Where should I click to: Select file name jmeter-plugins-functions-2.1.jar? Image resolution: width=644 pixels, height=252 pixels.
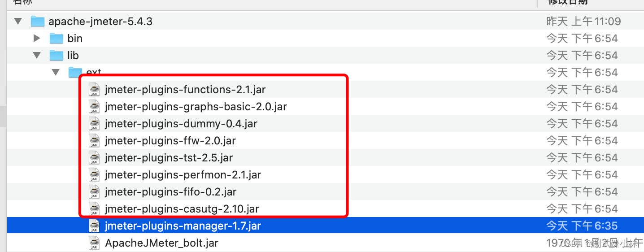(x=185, y=90)
